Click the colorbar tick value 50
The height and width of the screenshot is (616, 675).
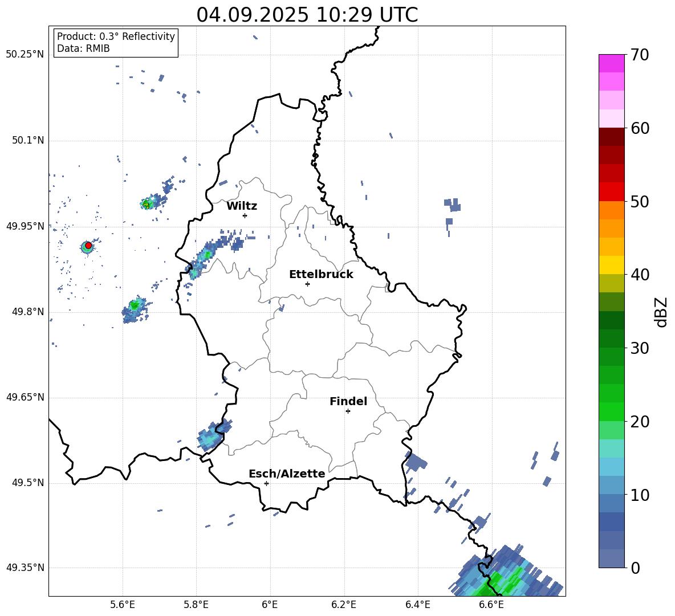pos(640,201)
